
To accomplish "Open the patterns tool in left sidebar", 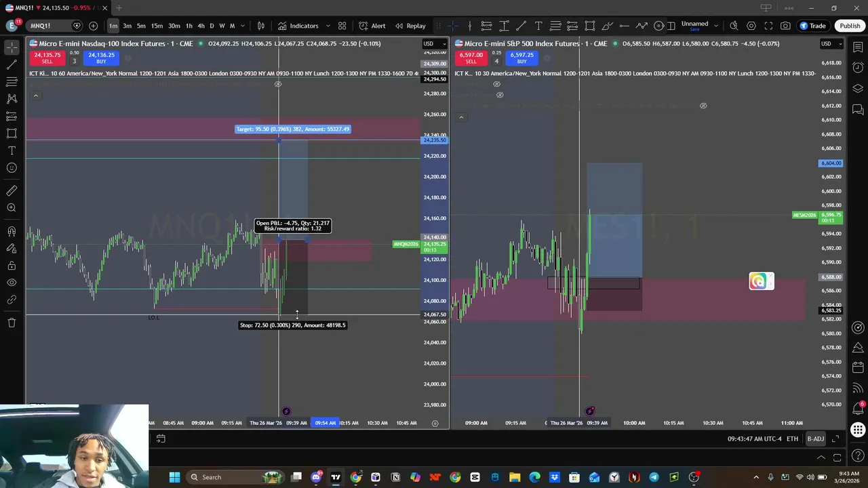I will (x=12, y=99).
